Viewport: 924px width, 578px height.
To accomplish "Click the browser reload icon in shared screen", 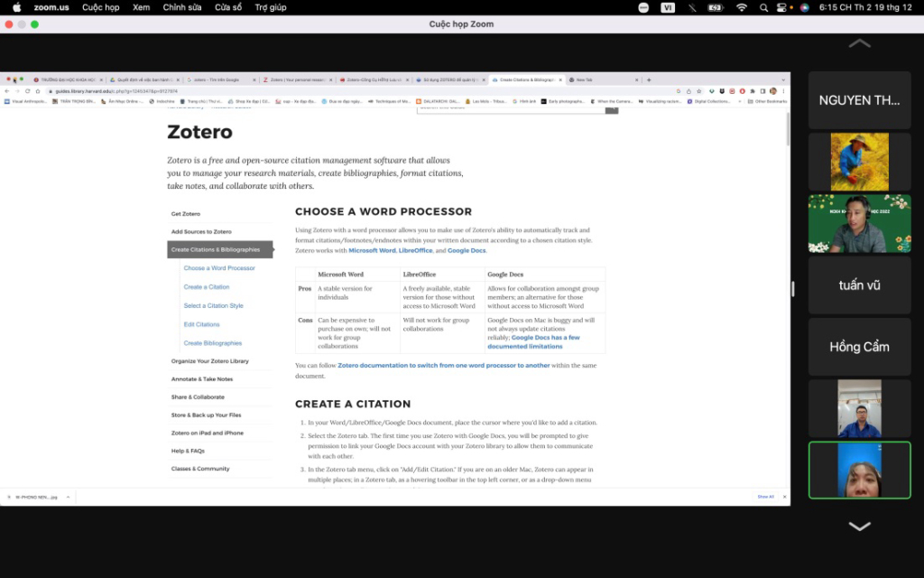I will [27, 91].
